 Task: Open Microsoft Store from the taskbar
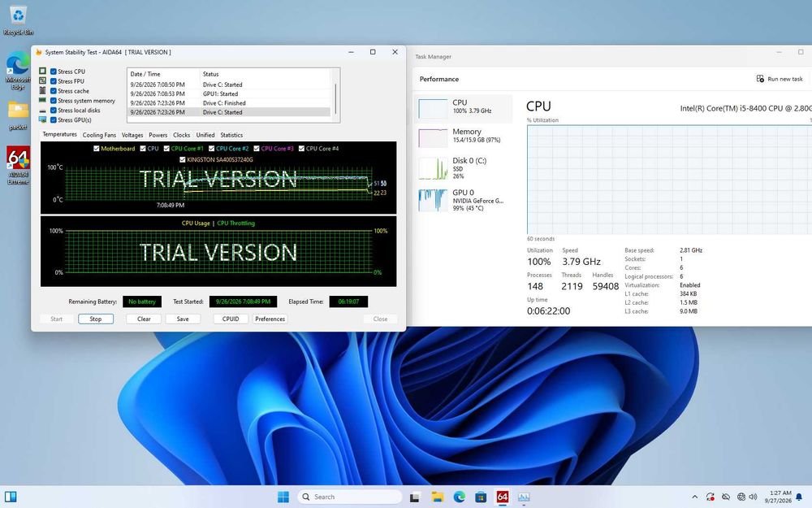tap(481, 497)
